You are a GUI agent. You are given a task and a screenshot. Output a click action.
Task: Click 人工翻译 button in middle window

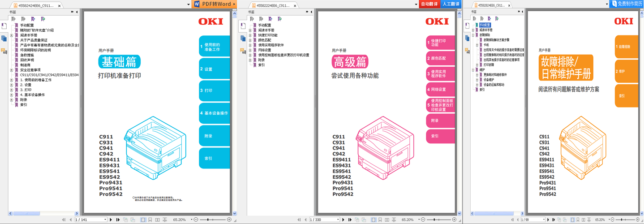click(451, 4)
